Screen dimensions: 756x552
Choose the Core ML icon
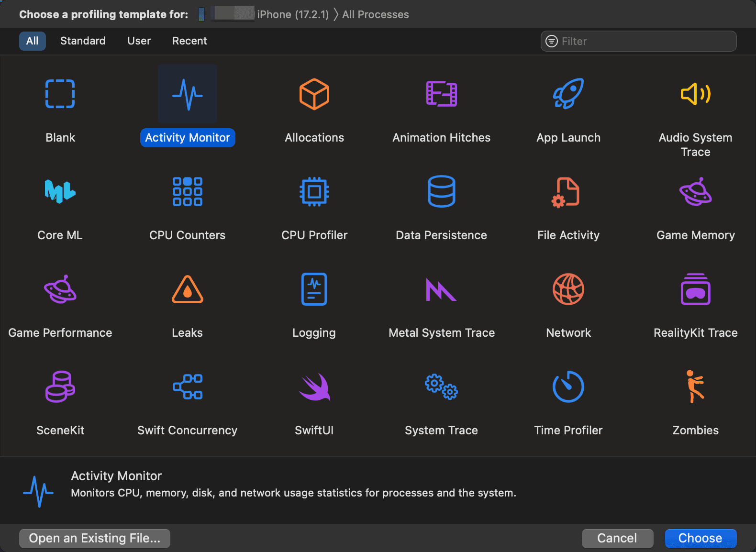click(x=60, y=191)
